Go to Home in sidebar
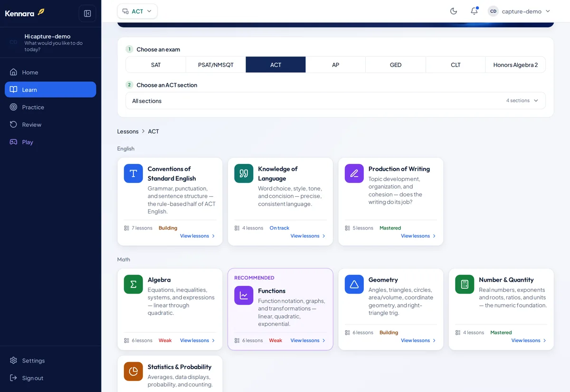This screenshot has width=570, height=392. point(50,72)
